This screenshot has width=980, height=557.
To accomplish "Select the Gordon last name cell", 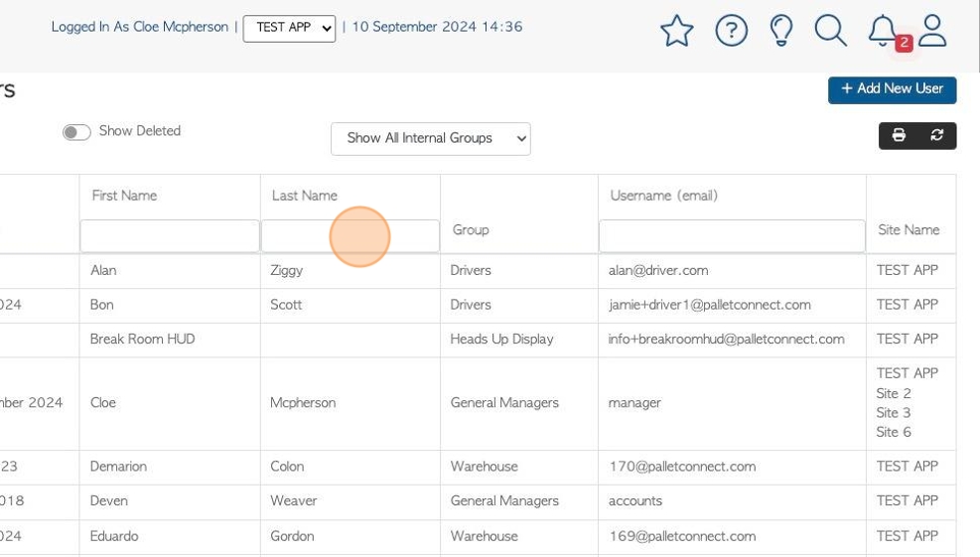I will [x=292, y=536].
